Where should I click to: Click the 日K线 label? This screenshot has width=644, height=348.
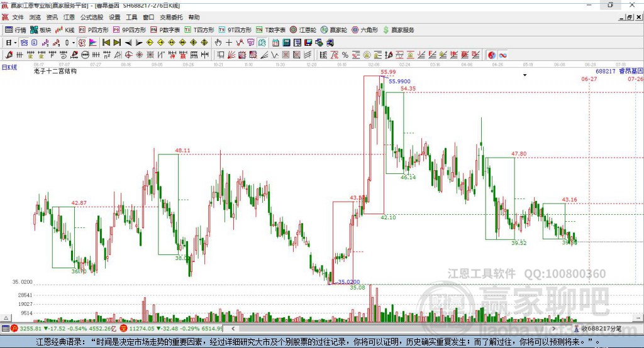[9, 67]
